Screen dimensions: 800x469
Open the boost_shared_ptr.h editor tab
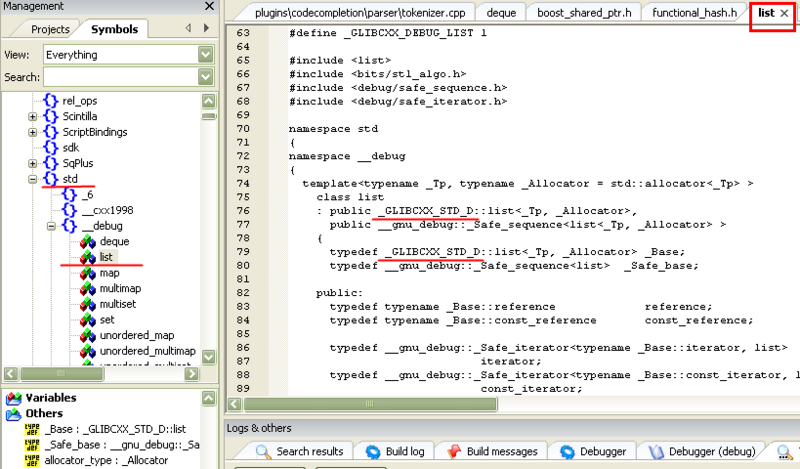tap(584, 13)
